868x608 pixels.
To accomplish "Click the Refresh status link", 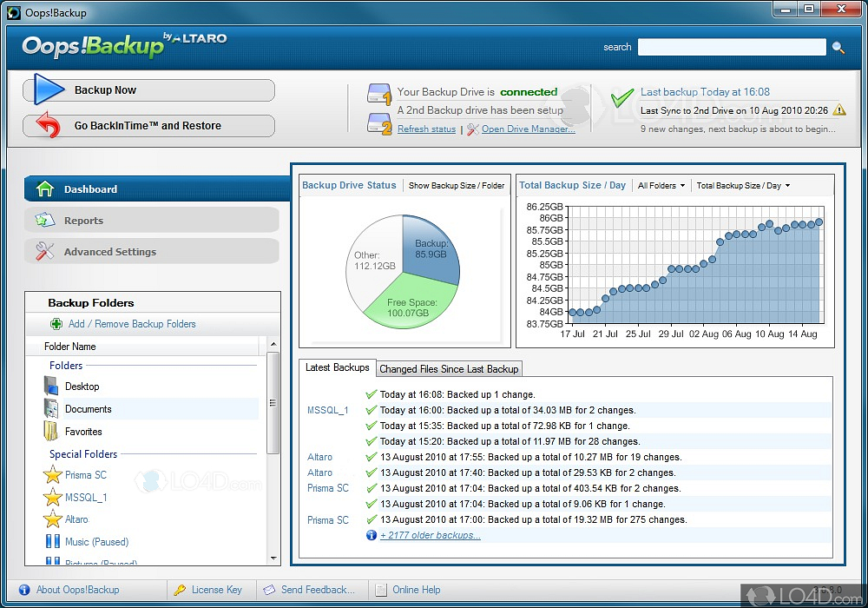I will pyautogui.click(x=426, y=129).
